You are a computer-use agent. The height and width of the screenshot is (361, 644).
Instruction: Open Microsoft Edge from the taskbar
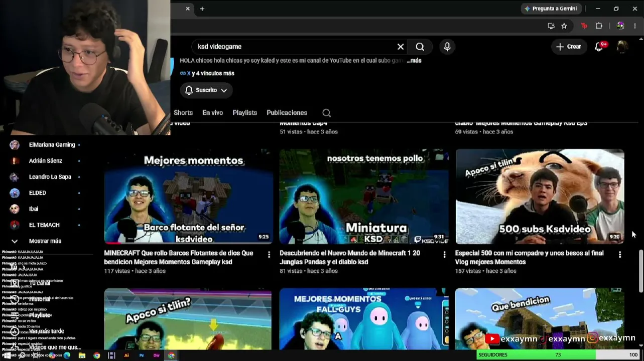[x=67, y=355]
